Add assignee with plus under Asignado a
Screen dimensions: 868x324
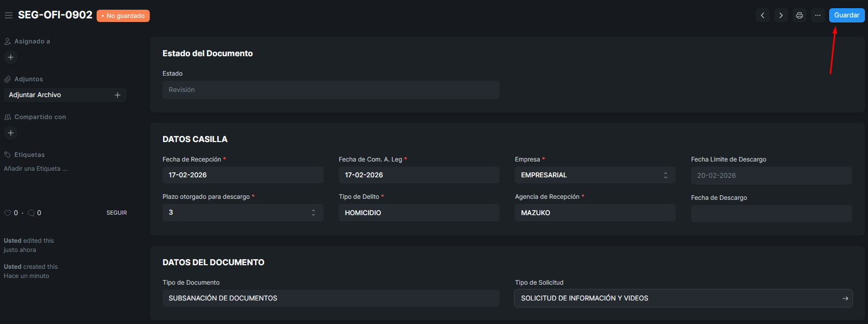tap(11, 57)
